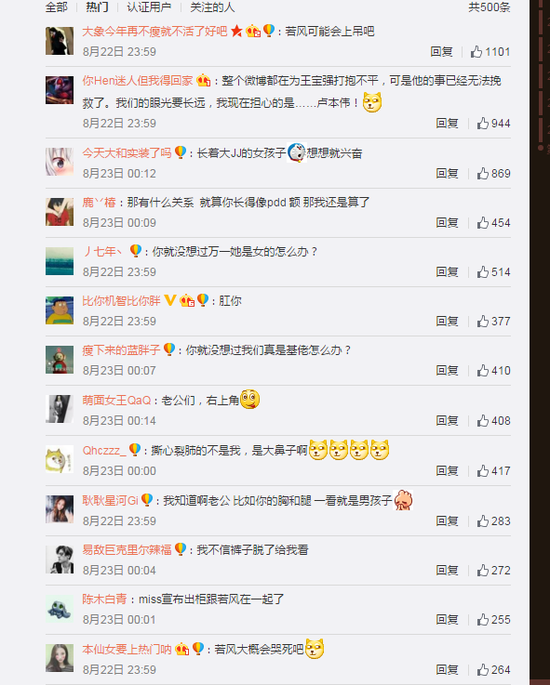Screen dimensions: 550x685
Task: Show comments from 关注的人 tab
Action: pyautogui.click(x=212, y=7)
